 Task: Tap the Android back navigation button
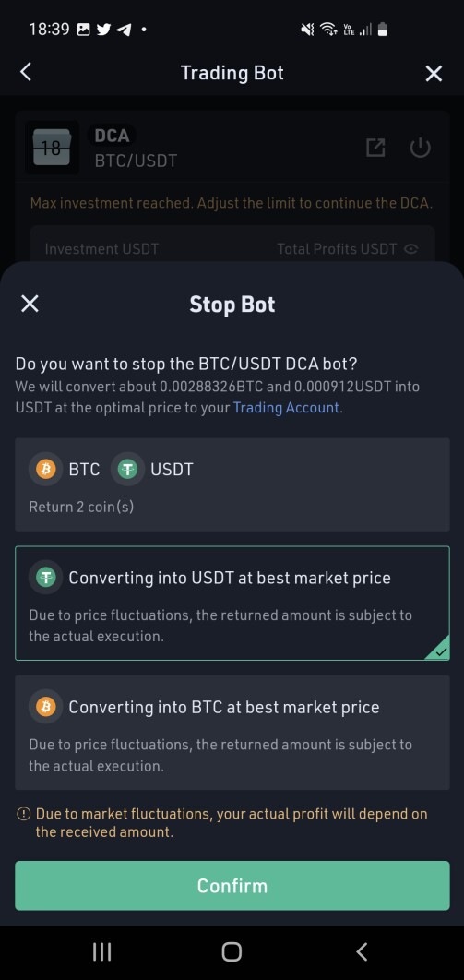click(x=361, y=952)
